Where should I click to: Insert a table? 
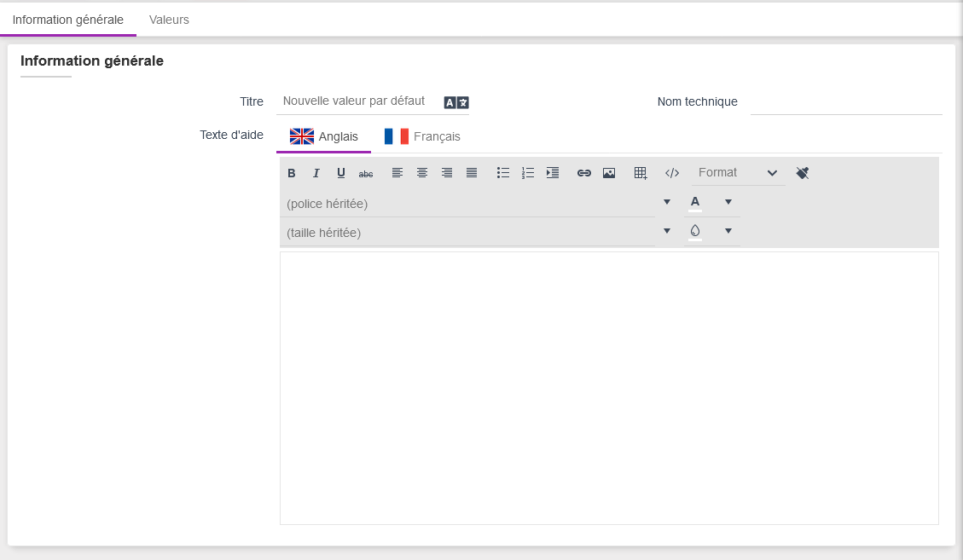(641, 173)
